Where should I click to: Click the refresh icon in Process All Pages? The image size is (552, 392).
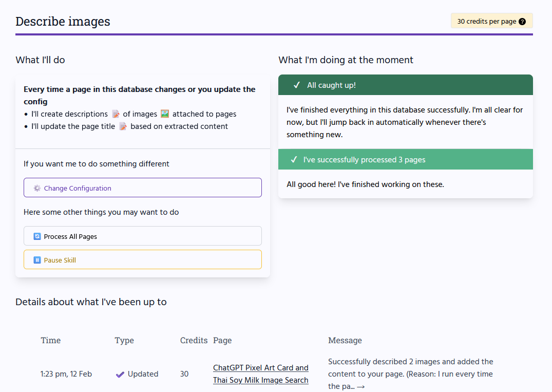tap(37, 236)
